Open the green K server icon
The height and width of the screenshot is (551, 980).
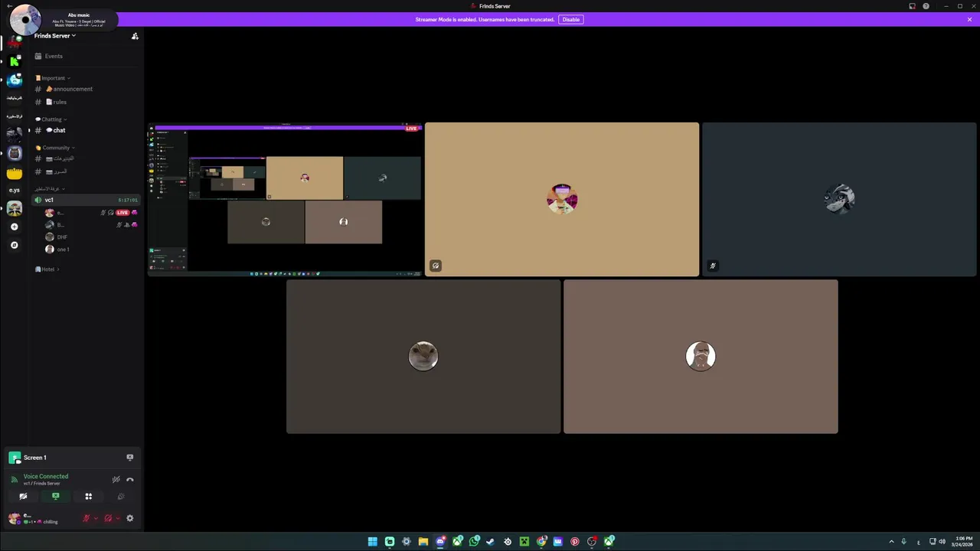[15, 61]
